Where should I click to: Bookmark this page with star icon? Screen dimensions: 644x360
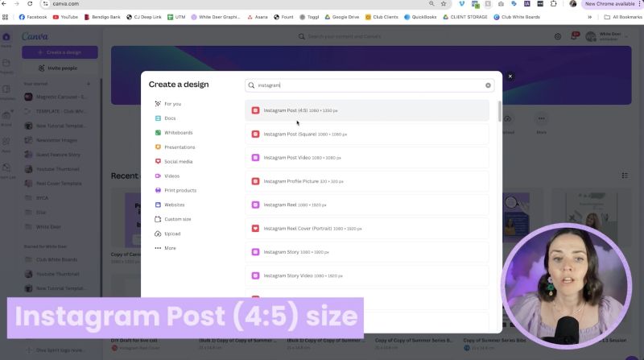click(444, 4)
